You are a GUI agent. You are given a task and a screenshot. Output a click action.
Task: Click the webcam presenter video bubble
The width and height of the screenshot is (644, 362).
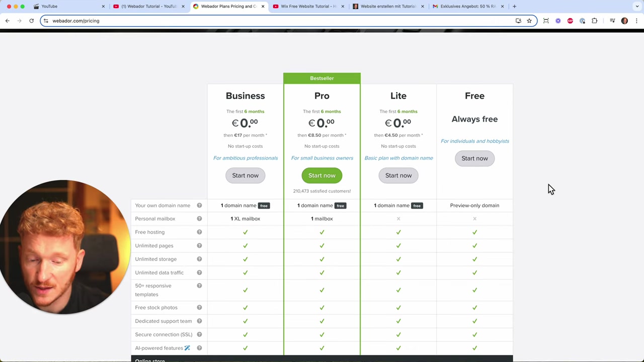[x=64, y=247]
